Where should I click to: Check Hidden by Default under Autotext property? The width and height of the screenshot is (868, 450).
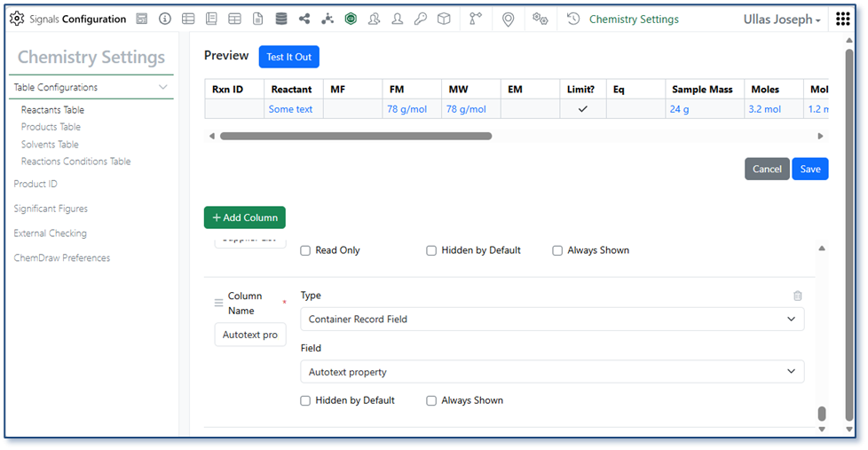tap(305, 400)
